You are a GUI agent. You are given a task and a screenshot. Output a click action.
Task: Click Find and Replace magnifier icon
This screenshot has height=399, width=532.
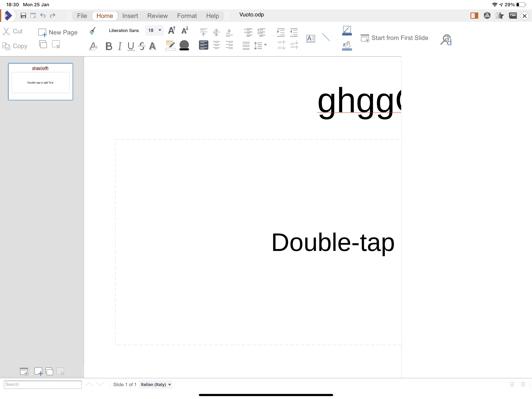coord(446,40)
